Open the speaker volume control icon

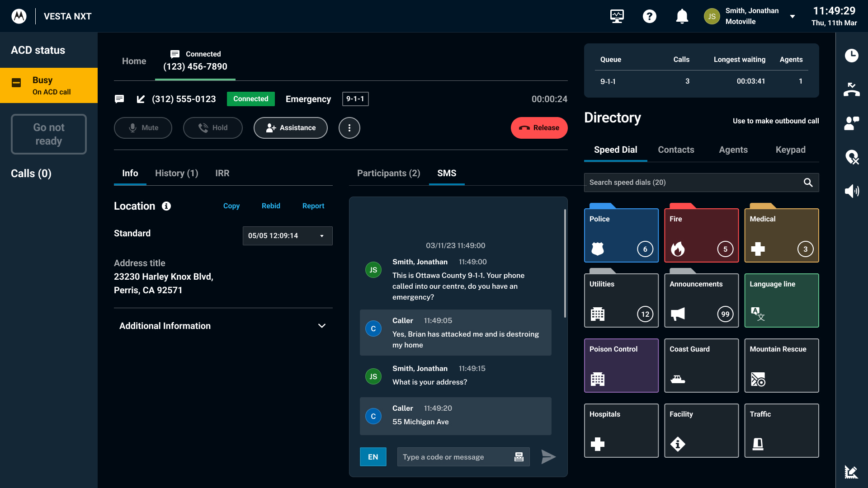click(x=853, y=191)
